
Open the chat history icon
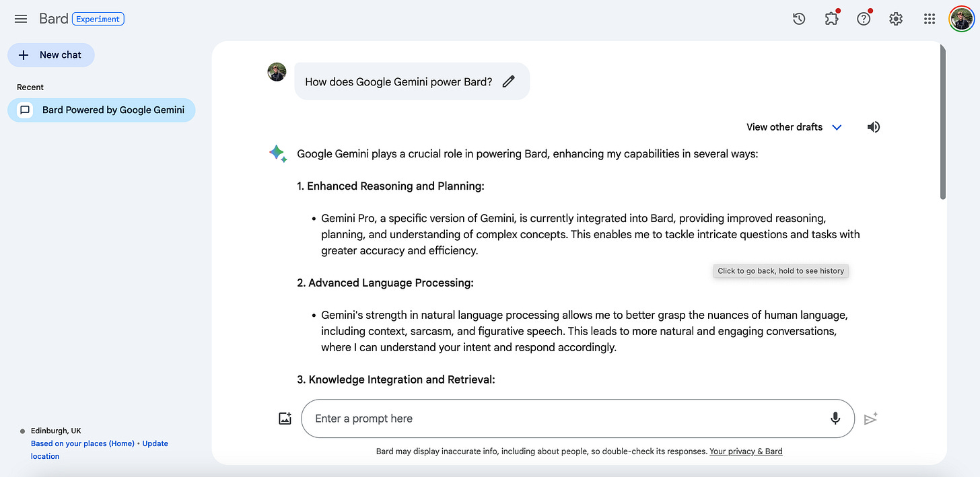(798, 18)
